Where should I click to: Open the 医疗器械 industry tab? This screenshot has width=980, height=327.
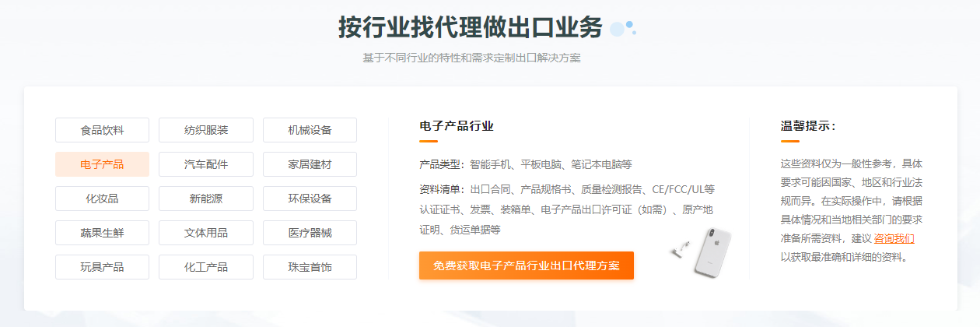click(310, 233)
